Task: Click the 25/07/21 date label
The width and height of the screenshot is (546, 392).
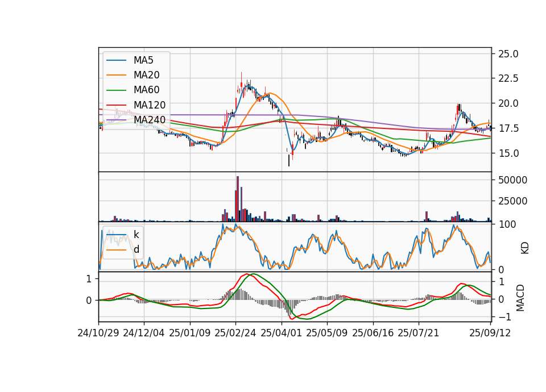Action: pyautogui.click(x=419, y=333)
